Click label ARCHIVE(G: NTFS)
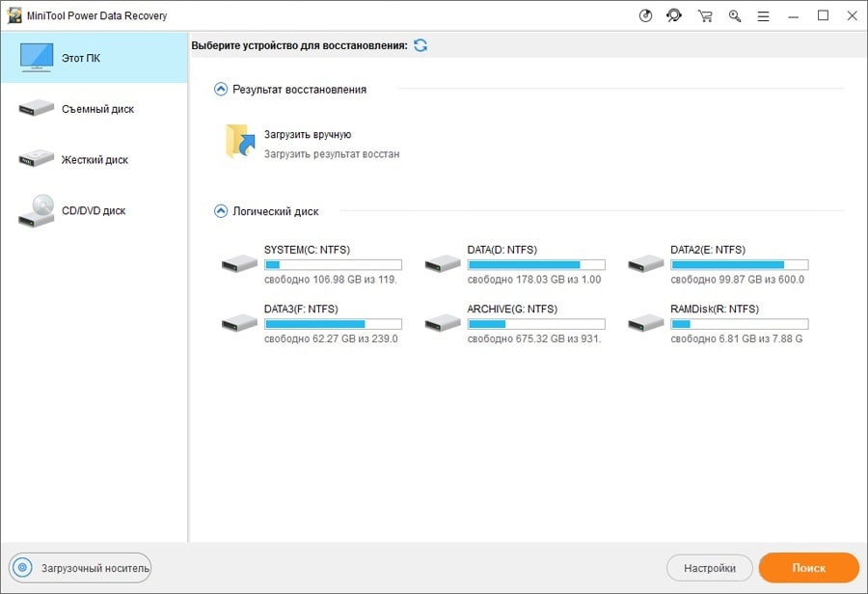 coord(512,309)
